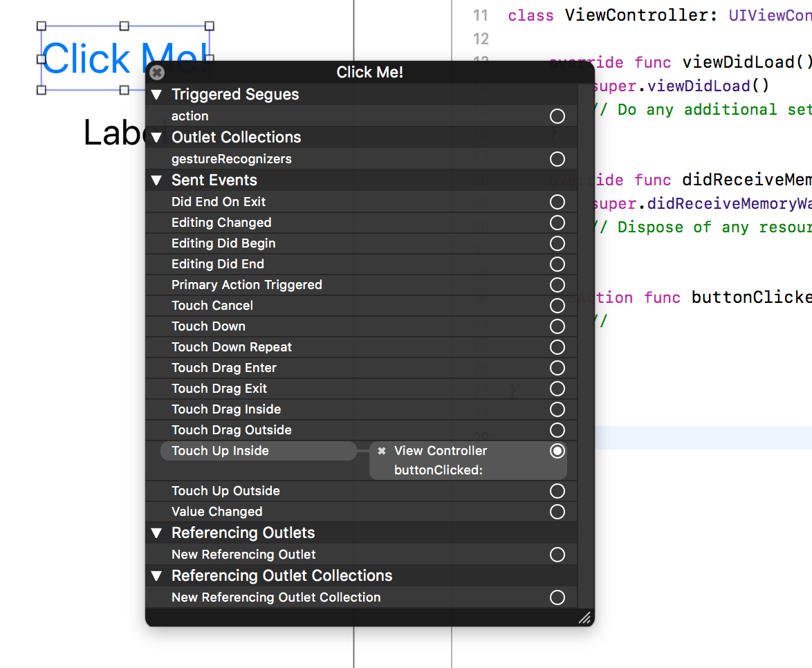Click the New Referencing Outlet connection well

point(557,554)
